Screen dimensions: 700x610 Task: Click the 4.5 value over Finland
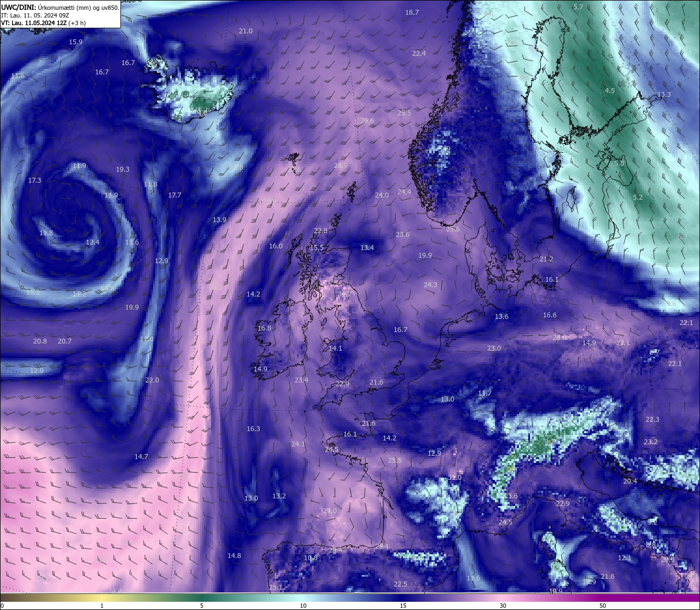coord(610,91)
